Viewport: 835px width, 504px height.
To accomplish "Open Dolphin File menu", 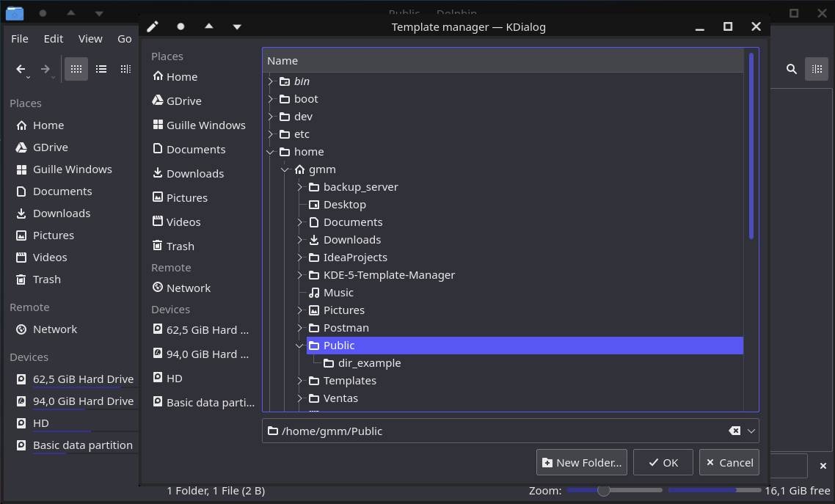I will click(20, 39).
